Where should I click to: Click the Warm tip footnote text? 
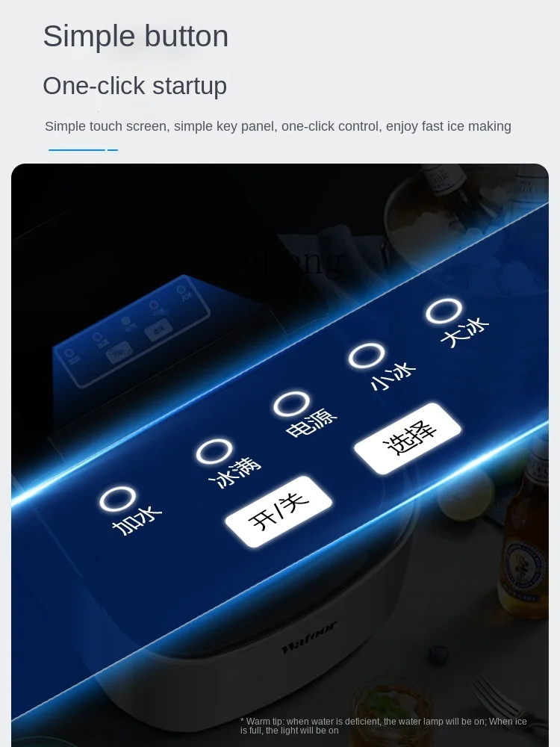(383, 725)
